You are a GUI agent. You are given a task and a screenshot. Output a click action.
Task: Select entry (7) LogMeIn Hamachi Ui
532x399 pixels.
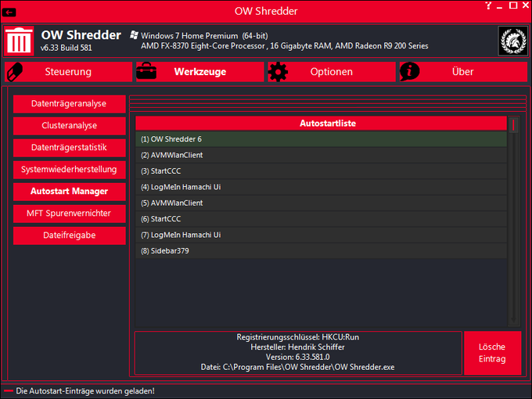321,235
